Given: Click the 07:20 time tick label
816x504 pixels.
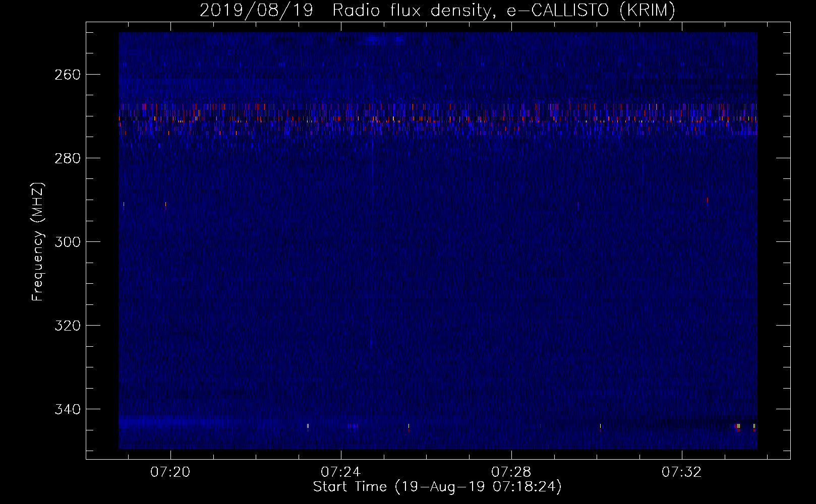Looking at the screenshot, I should pos(170,472).
